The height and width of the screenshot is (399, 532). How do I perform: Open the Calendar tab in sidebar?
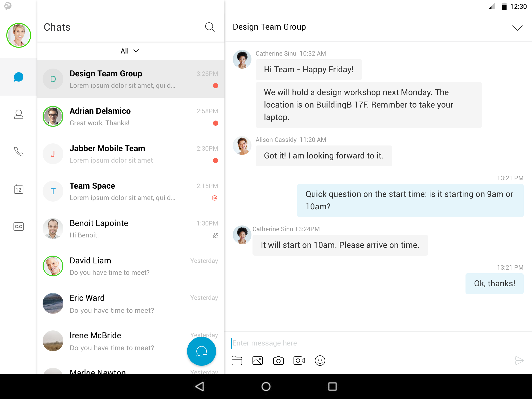coord(18,189)
